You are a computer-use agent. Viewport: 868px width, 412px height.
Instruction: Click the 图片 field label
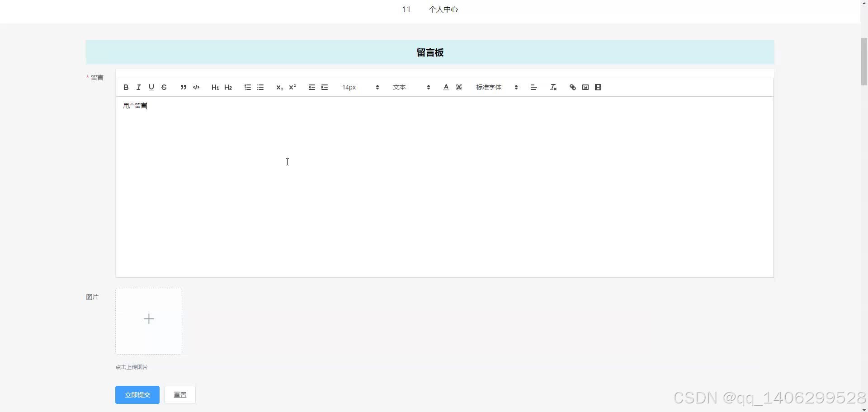click(92, 297)
